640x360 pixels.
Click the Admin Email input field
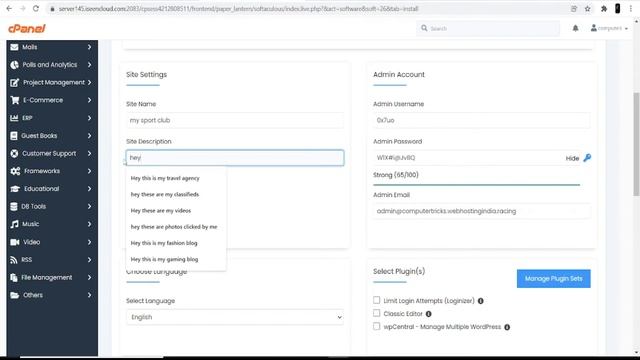[482, 211]
